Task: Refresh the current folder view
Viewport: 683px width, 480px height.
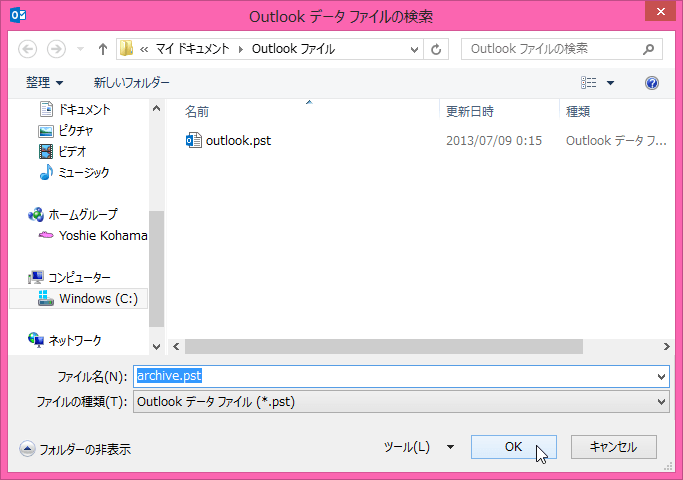Action: point(436,49)
